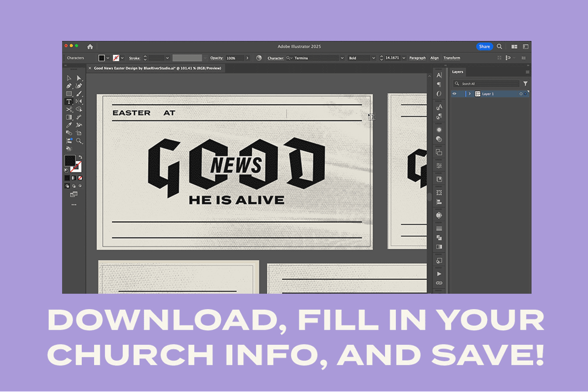Open the Appearance panel icon
Image resolution: width=588 pixels, height=392 pixels.
click(x=439, y=129)
